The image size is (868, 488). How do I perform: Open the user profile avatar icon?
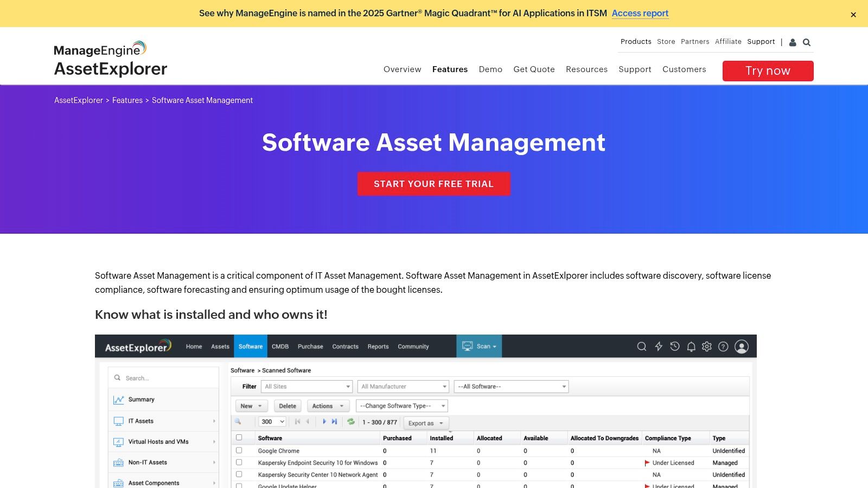point(741,346)
